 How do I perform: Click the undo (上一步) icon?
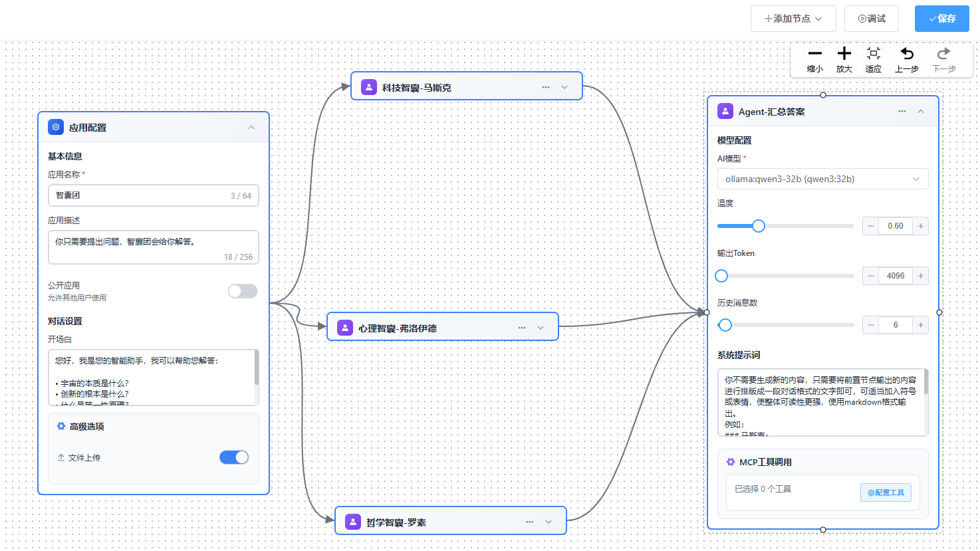(x=906, y=55)
